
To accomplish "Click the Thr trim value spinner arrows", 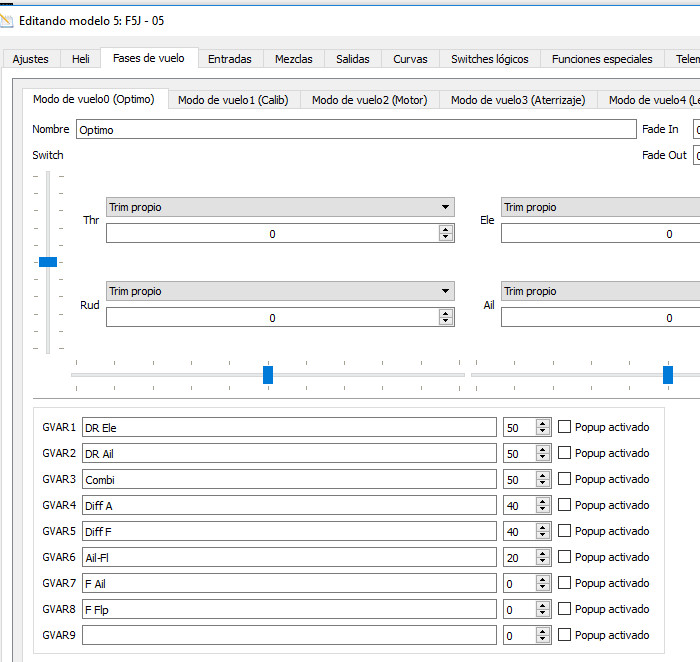I will click(x=445, y=233).
